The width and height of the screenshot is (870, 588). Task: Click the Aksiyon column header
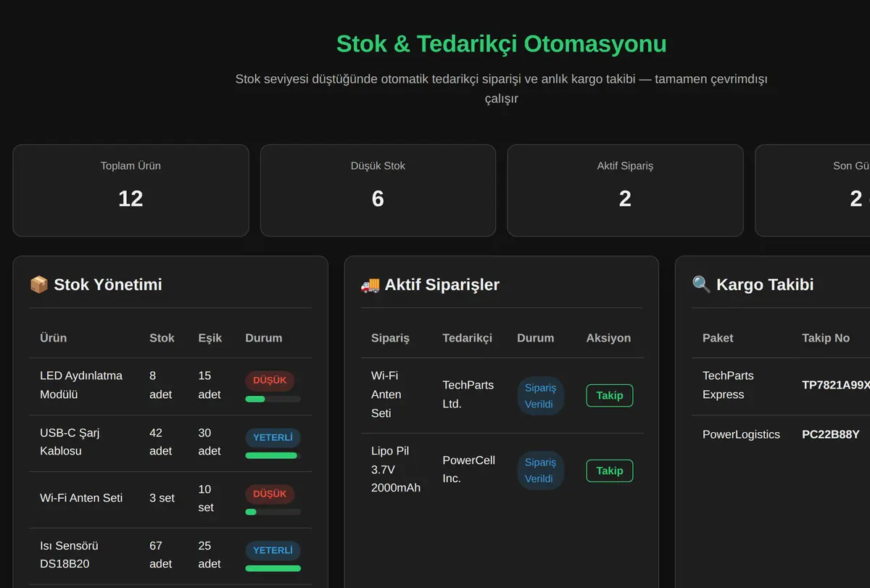(608, 338)
